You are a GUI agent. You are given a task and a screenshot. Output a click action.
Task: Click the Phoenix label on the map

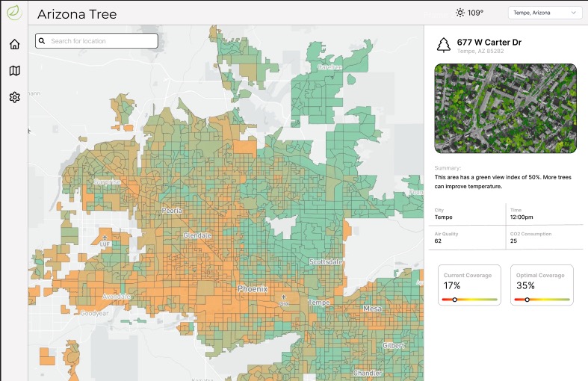tap(253, 289)
